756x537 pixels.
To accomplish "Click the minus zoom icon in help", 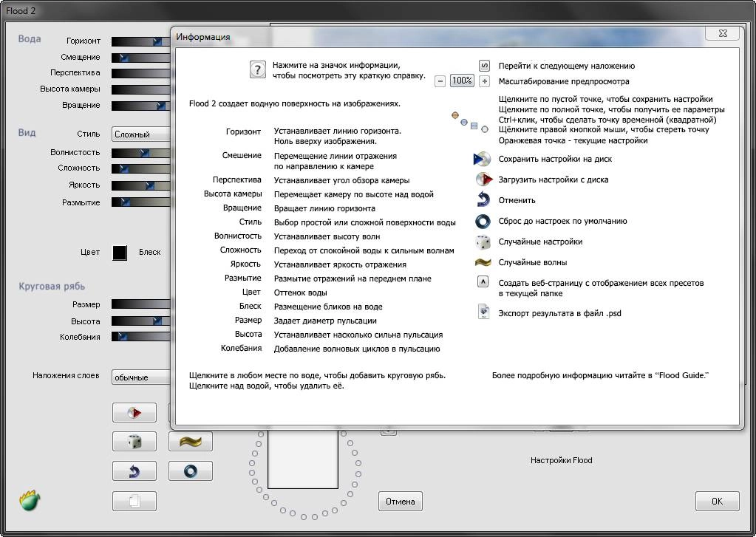I will tap(440, 81).
